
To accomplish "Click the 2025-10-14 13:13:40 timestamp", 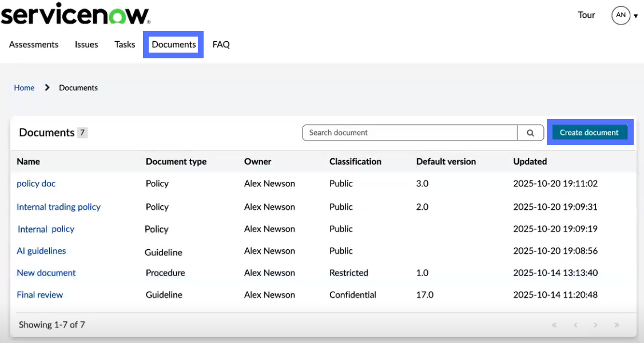I will coord(555,273).
